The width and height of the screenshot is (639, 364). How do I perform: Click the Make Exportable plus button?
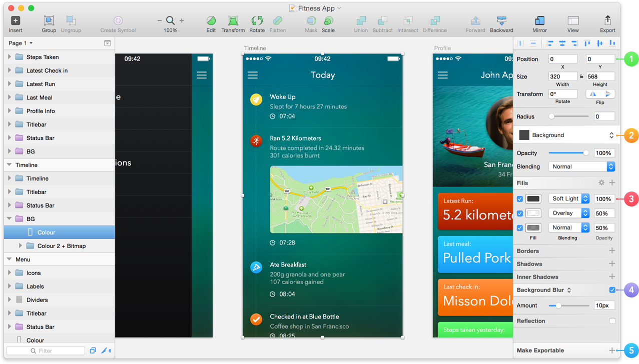612,350
